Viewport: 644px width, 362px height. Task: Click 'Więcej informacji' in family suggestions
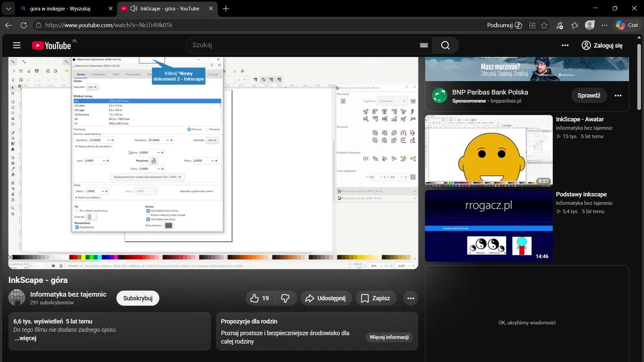pyautogui.click(x=389, y=337)
